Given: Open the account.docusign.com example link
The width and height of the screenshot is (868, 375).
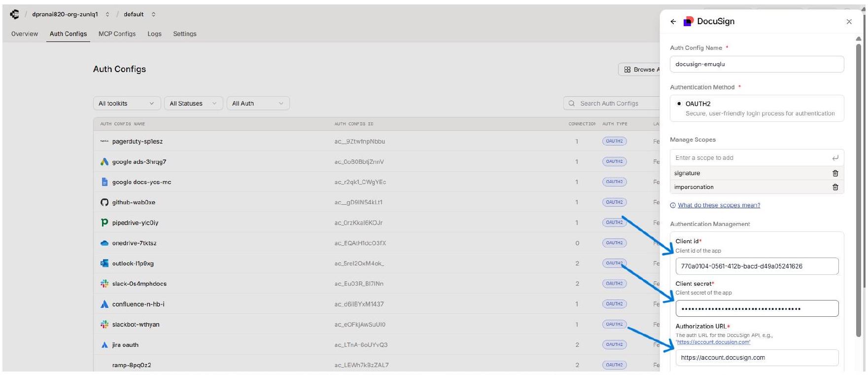Looking at the screenshot, I should (x=713, y=342).
